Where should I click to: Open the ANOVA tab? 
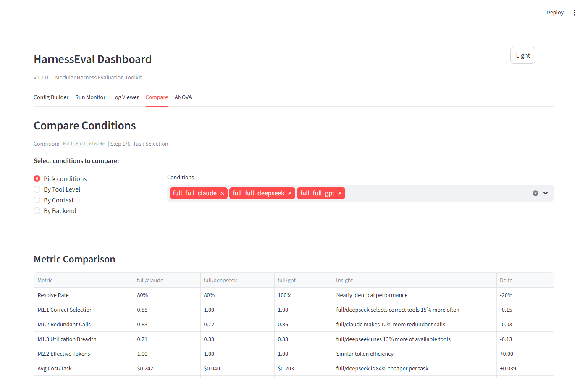[183, 97]
